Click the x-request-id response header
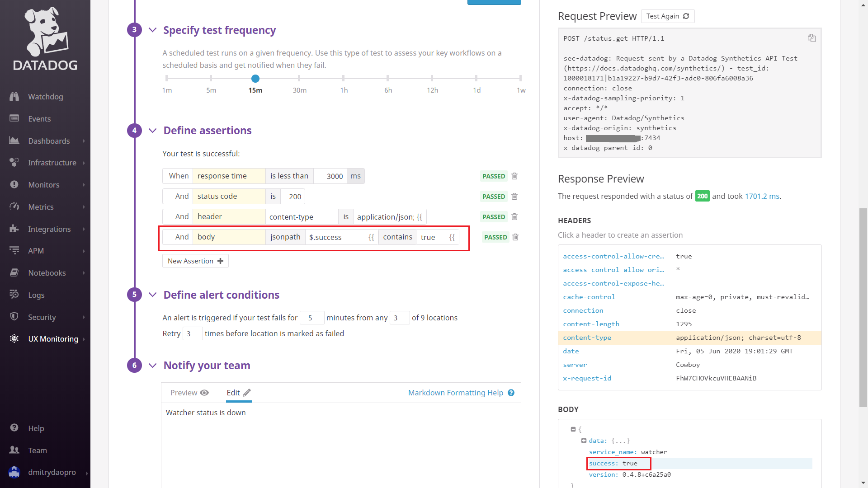Screen dimensions: 868x488 point(587,378)
